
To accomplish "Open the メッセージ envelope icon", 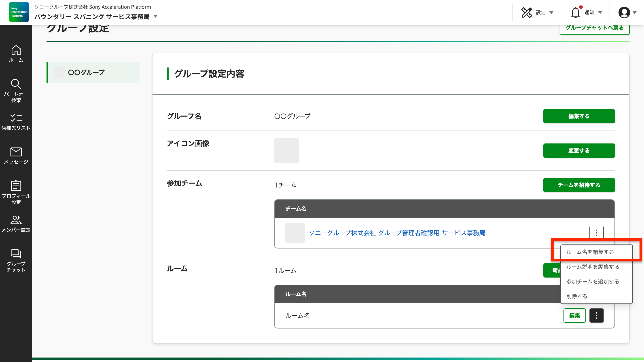I will click(x=16, y=152).
